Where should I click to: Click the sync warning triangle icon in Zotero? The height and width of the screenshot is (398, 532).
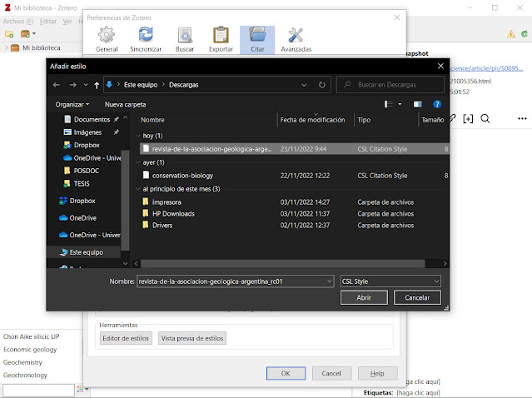click(511, 33)
